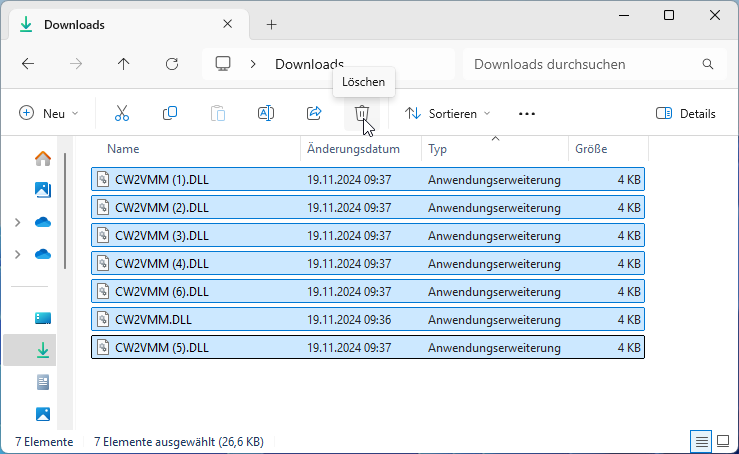Select file CW2VMM (2).DLL

coord(368,207)
